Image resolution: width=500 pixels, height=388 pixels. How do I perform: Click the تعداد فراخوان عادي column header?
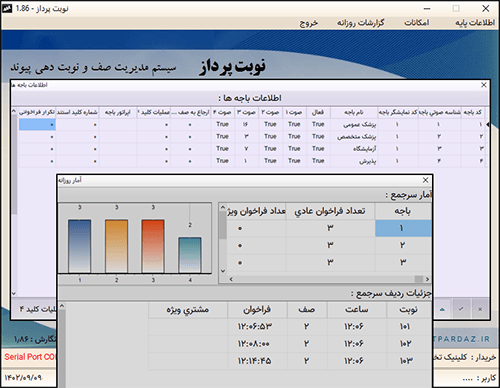(x=330, y=211)
